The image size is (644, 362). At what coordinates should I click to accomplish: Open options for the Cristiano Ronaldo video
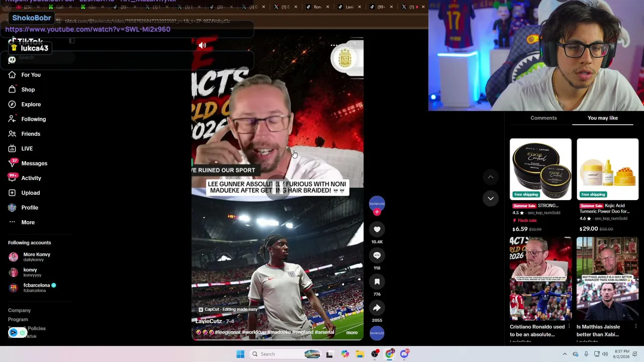click(x=569, y=327)
